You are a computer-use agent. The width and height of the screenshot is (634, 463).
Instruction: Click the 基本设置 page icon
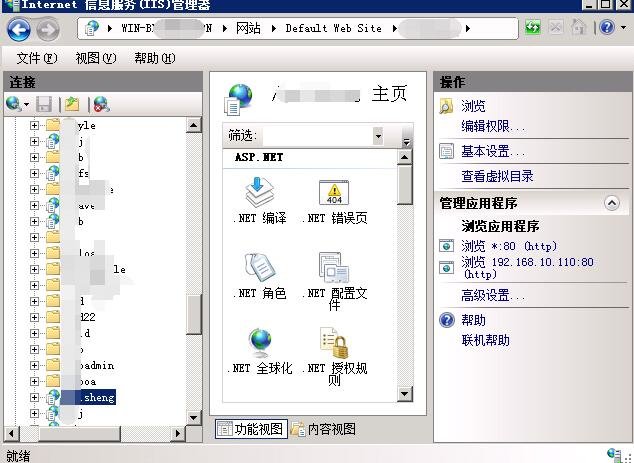coord(446,151)
